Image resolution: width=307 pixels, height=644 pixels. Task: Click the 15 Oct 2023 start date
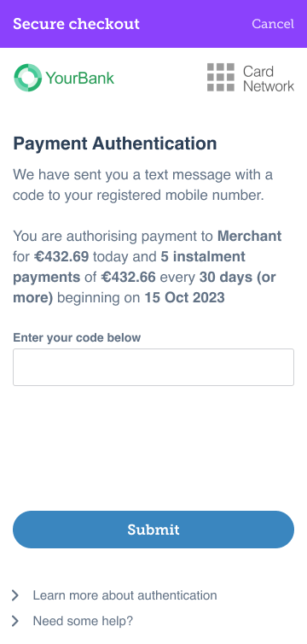pyautogui.click(x=184, y=298)
